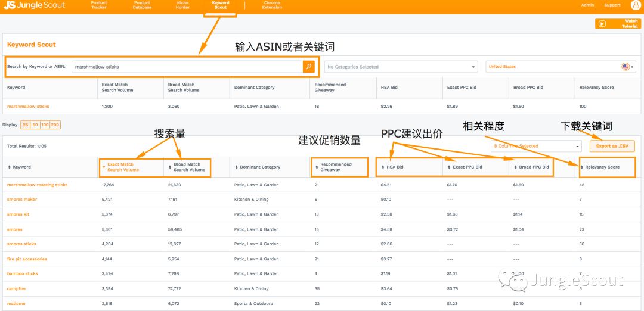Image resolution: width=644 pixels, height=311 pixels.
Task: Open the Support link in header
Action: click(x=612, y=5)
